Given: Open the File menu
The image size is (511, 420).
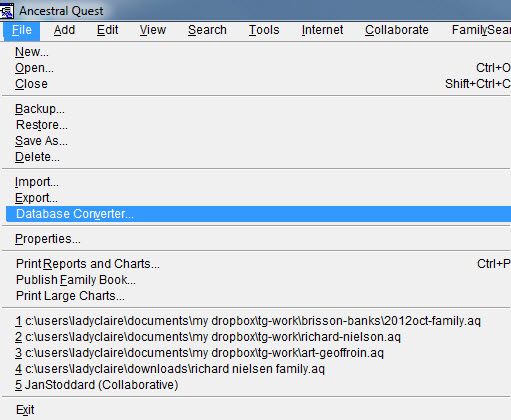Looking at the screenshot, I should click(22, 30).
